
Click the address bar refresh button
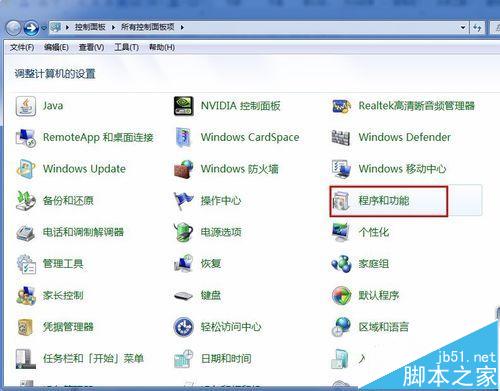pos(477,28)
